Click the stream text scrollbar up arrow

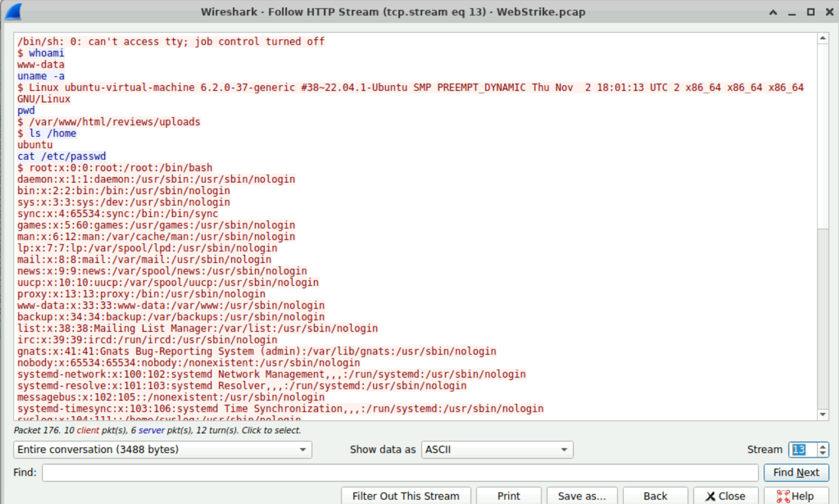(x=823, y=39)
